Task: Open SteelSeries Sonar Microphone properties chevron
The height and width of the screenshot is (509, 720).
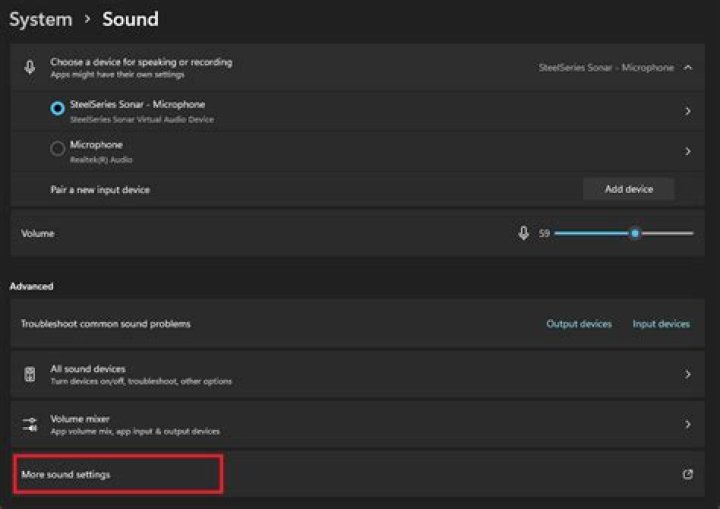Action: 688,111
